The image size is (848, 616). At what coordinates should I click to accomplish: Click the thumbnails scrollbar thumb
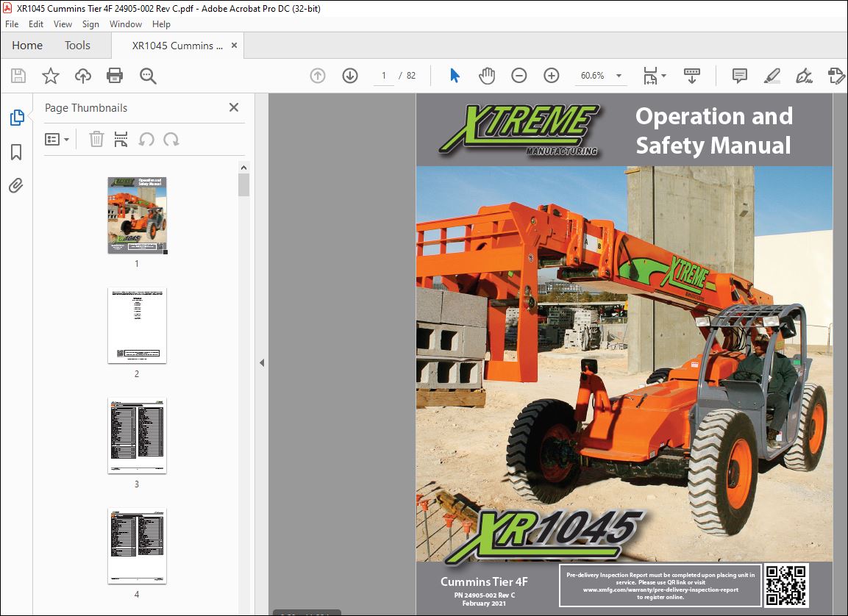243,185
